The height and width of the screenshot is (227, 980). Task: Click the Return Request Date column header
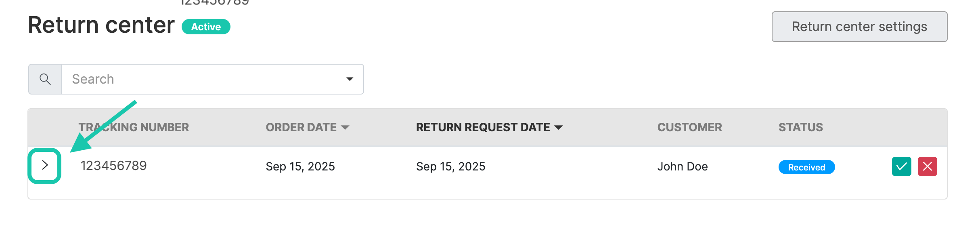pyautogui.click(x=483, y=128)
